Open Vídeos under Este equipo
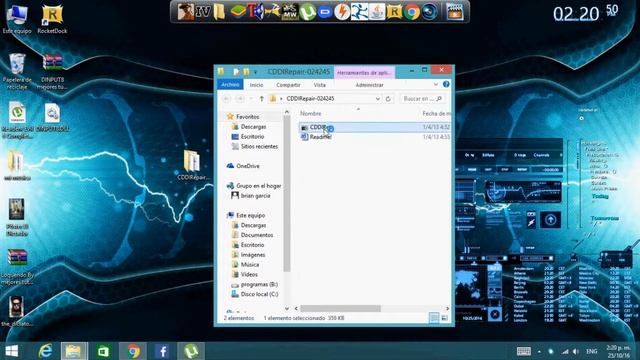Image resolution: width=640 pixels, height=360 pixels. click(x=249, y=274)
